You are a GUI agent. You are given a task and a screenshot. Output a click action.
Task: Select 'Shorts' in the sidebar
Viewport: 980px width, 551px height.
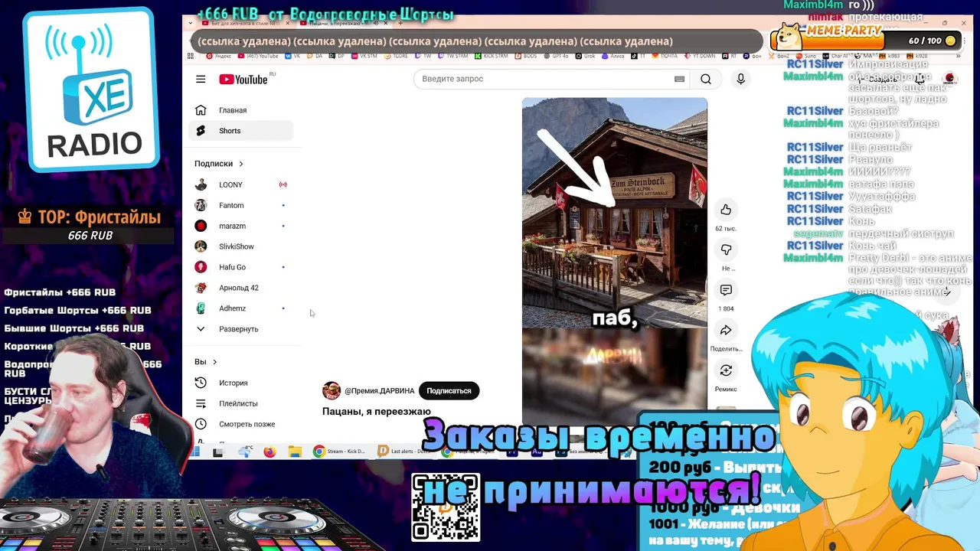pyautogui.click(x=240, y=131)
